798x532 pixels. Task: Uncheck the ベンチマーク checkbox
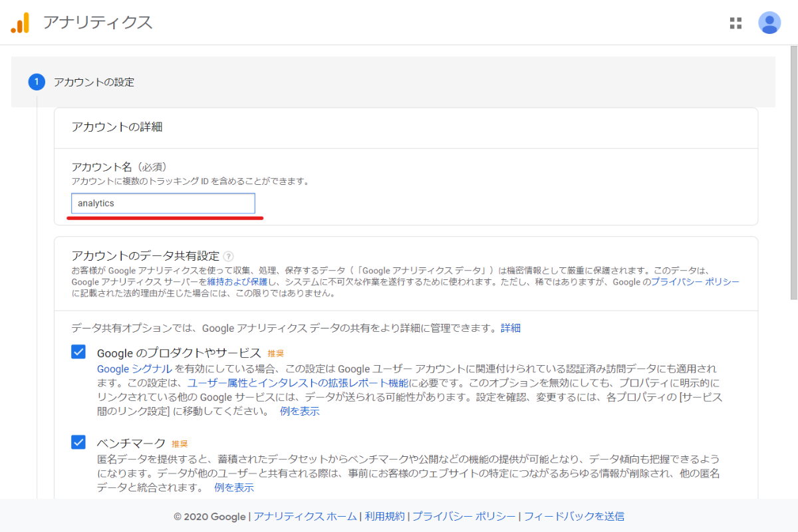(78, 442)
